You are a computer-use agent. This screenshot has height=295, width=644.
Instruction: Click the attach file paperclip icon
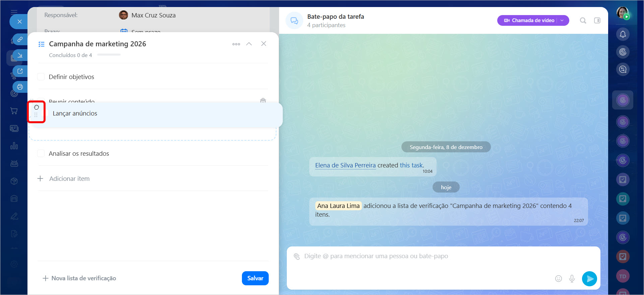(x=297, y=256)
